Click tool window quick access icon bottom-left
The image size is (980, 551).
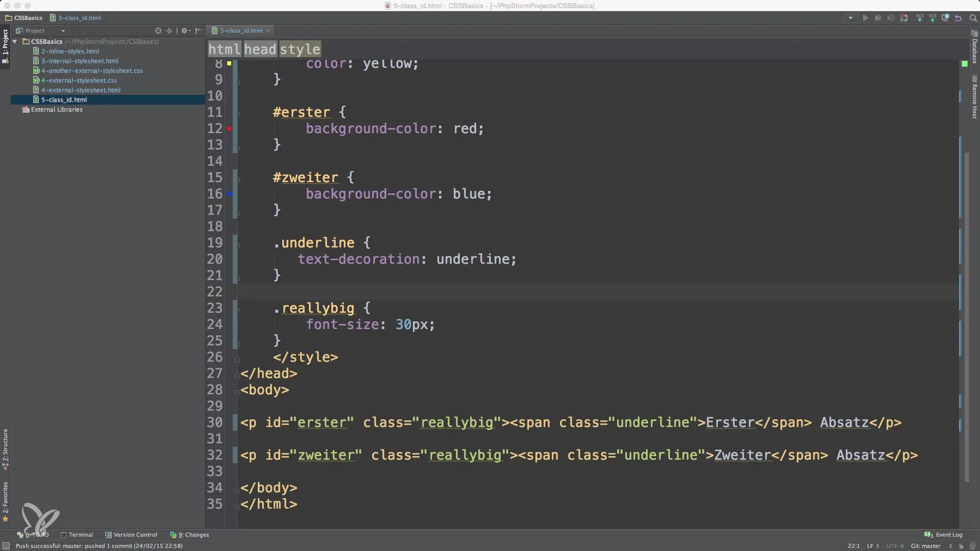(x=6, y=546)
